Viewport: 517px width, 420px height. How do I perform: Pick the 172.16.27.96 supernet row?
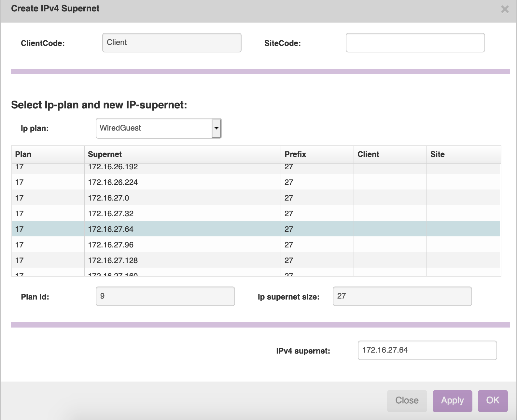111,245
